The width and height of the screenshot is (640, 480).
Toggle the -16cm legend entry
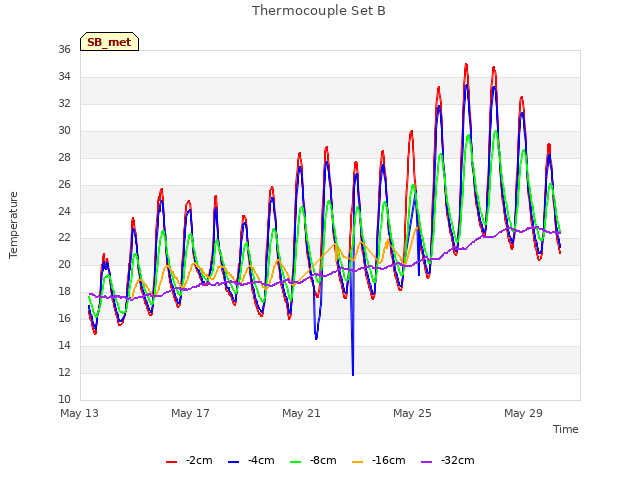coord(378,460)
